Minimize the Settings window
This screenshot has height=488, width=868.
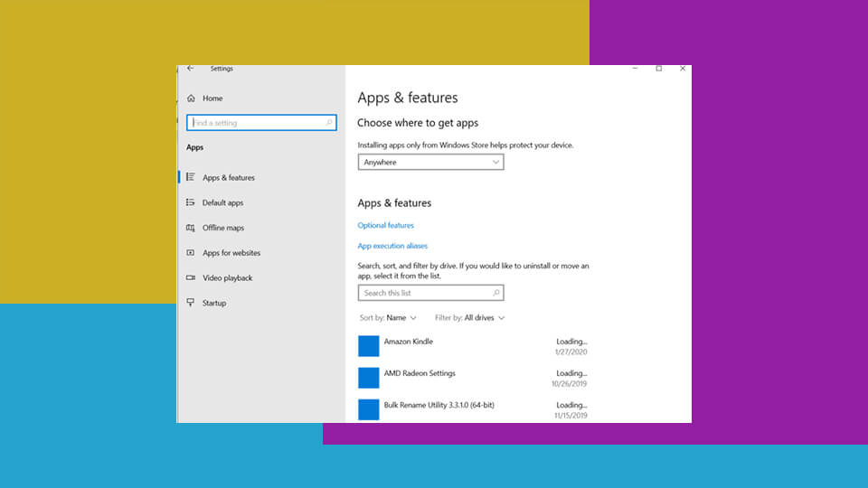635,69
